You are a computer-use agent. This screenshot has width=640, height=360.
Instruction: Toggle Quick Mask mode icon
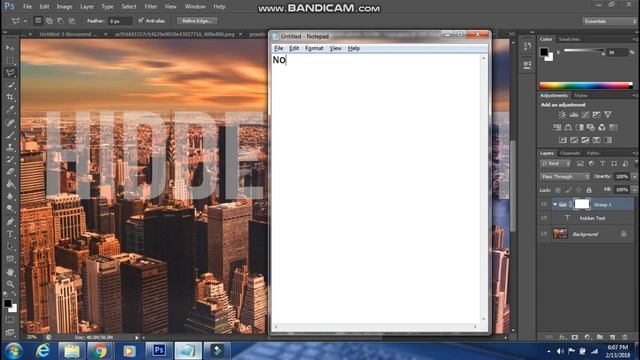click(10, 320)
